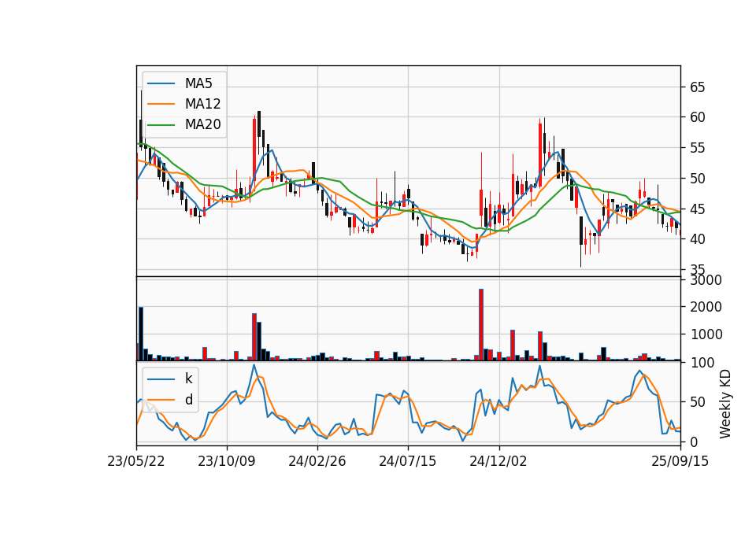Click the green MA20 legend line sample
This screenshot has width=756, height=543.
tap(161, 125)
